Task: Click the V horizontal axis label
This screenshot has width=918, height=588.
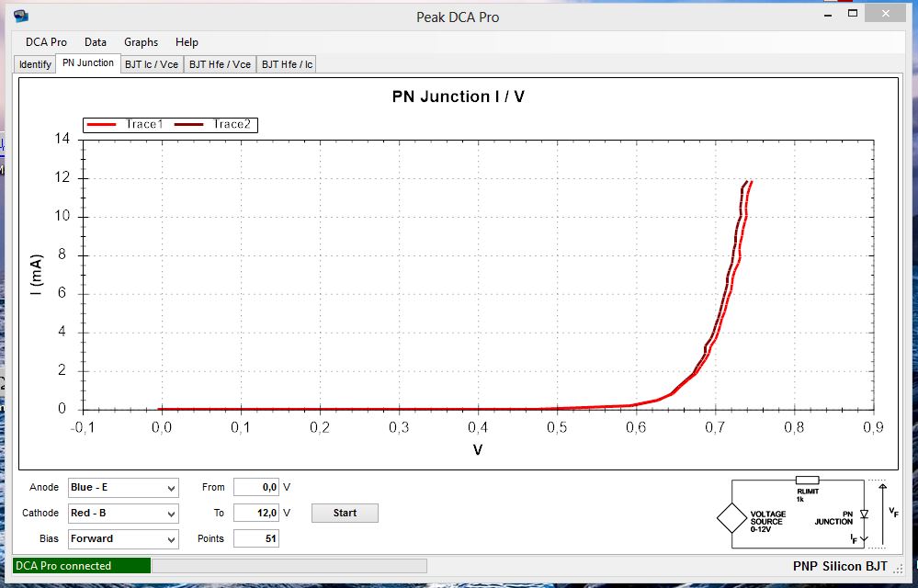Action: coord(478,450)
